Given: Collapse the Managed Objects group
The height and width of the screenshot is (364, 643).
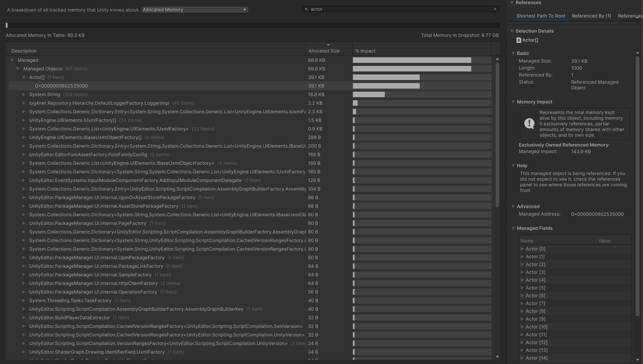Looking at the screenshot, I should [x=18, y=69].
